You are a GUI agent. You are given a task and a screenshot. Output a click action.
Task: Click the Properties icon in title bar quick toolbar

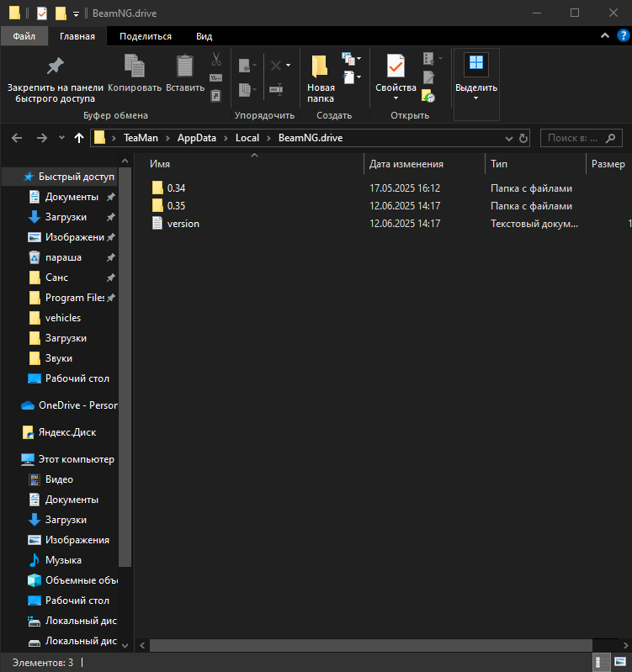41,13
